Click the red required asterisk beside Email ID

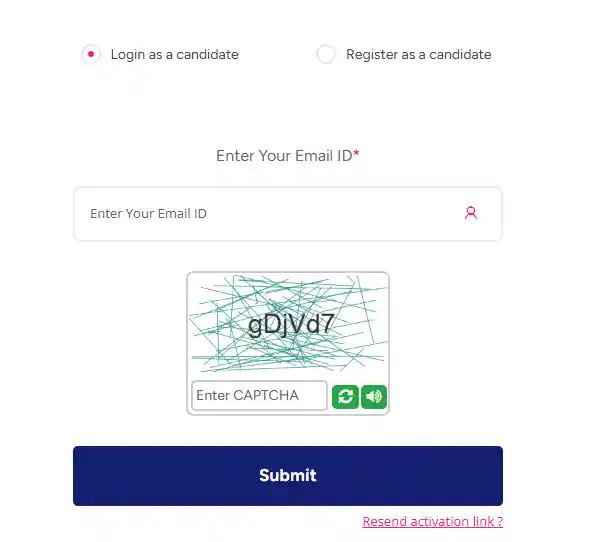(x=357, y=156)
